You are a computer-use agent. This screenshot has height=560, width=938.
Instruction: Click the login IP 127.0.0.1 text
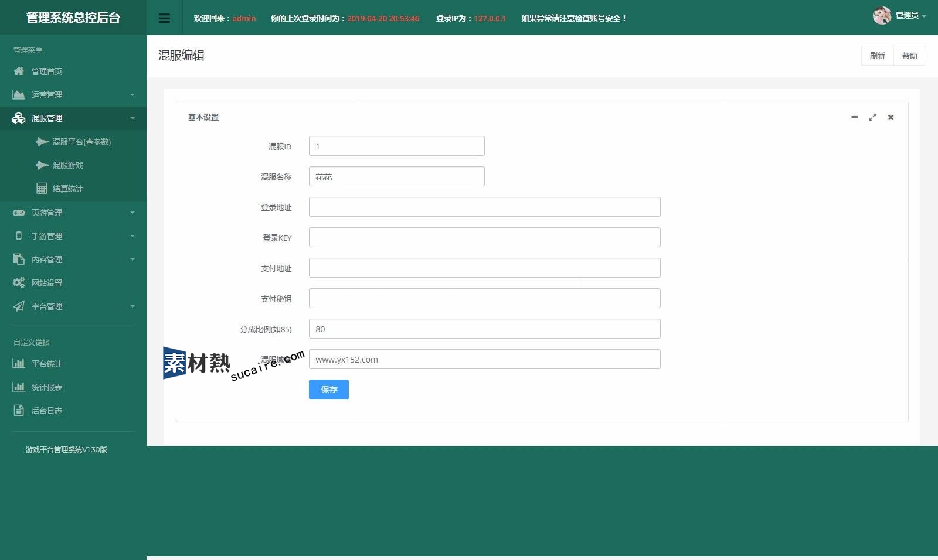[490, 18]
